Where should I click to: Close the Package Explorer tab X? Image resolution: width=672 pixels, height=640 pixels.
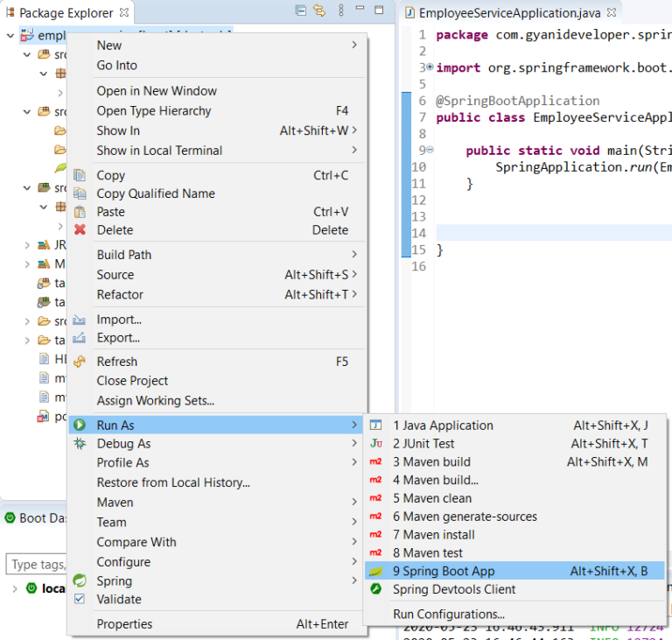[x=124, y=12]
